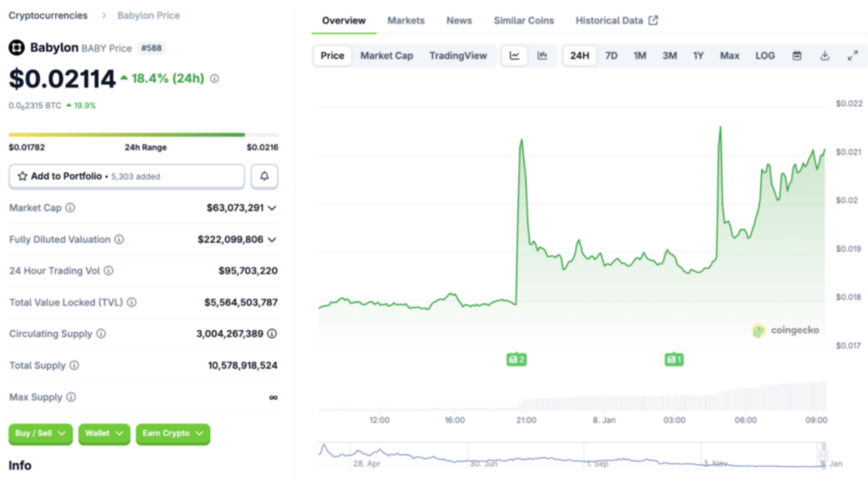Click the Add to Portfolio button
Viewport: 868px width, 487px height.
click(127, 176)
